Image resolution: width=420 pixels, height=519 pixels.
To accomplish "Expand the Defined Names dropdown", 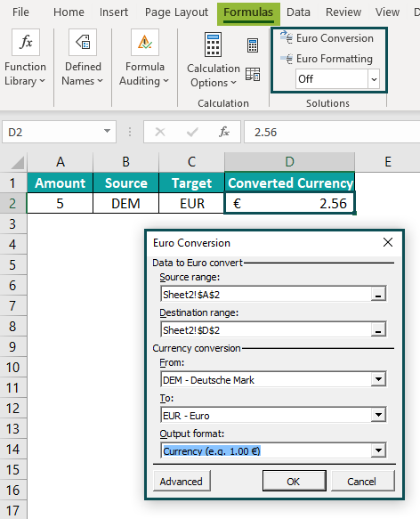I will (101, 81).
